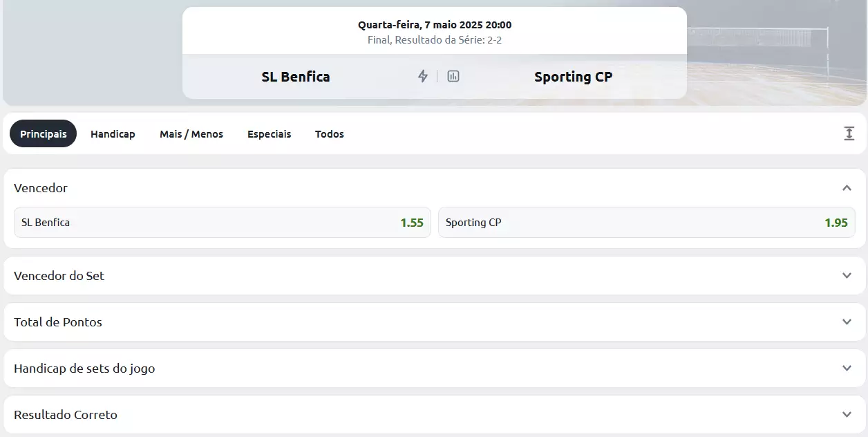Open the Mais / Menos tab

pos(191,133)
